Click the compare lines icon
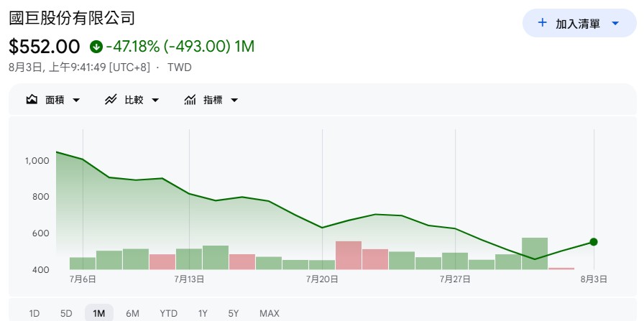Screen dimensions: 644x321 click(x=111, y=100)
